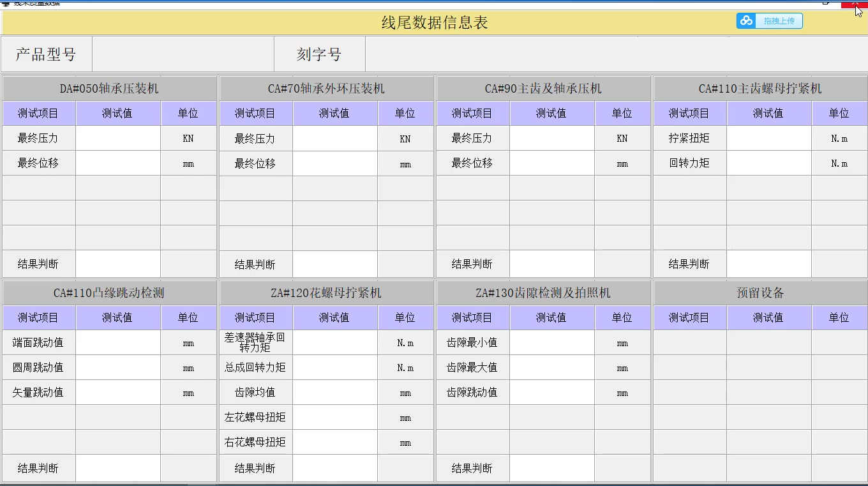The height and width of the screenshot is (486, 868).
Task: Click the 齿隙最大值 test value field
Action: (x=552, y=367)
